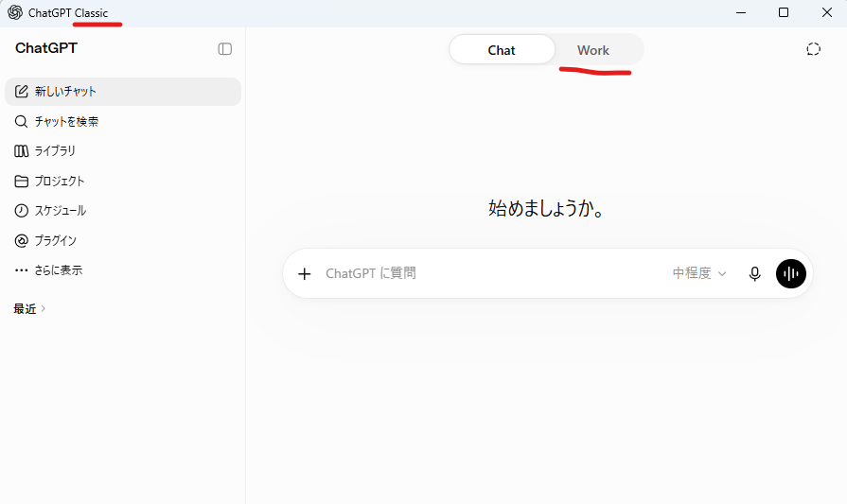This screenshot has height=504, width=847.
Task: Click the magnifier icon beside チャットを検索
Action: 21,121
